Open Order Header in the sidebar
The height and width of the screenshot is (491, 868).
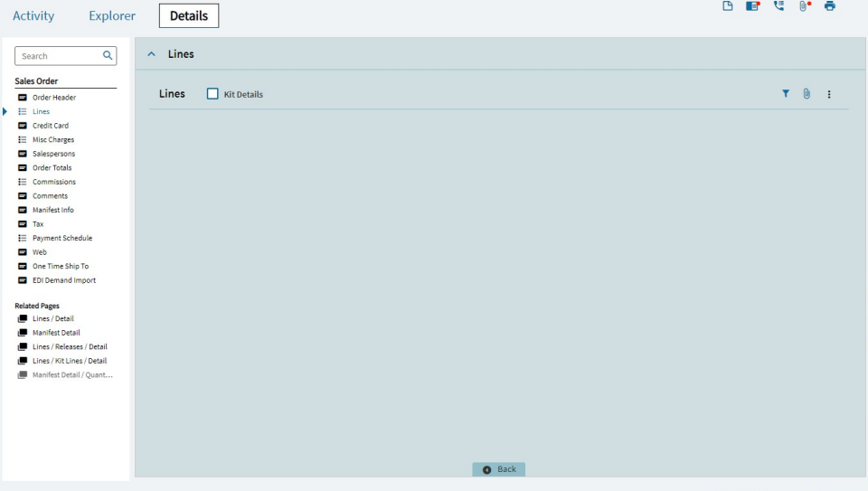click(54, 98)
